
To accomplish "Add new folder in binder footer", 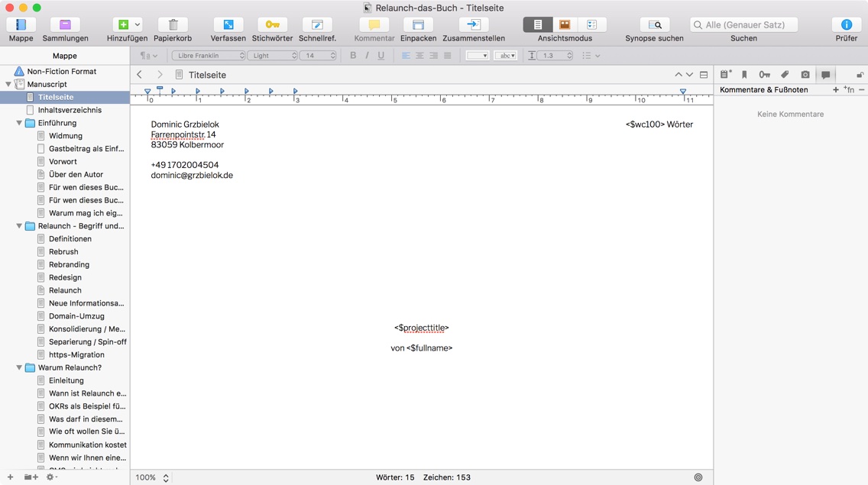I will tap(31, 477).
